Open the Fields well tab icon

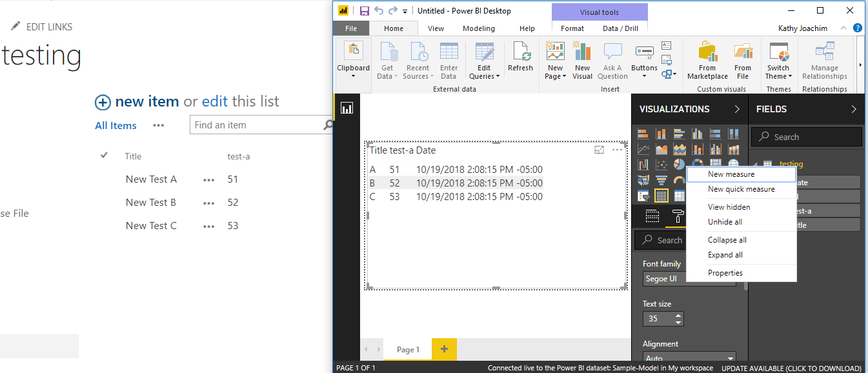pyautogui.click(x=652, y=217)
